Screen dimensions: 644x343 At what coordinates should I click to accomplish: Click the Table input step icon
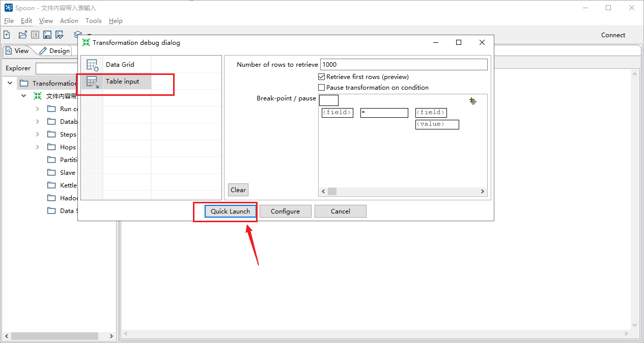click(x=92, y=82)
